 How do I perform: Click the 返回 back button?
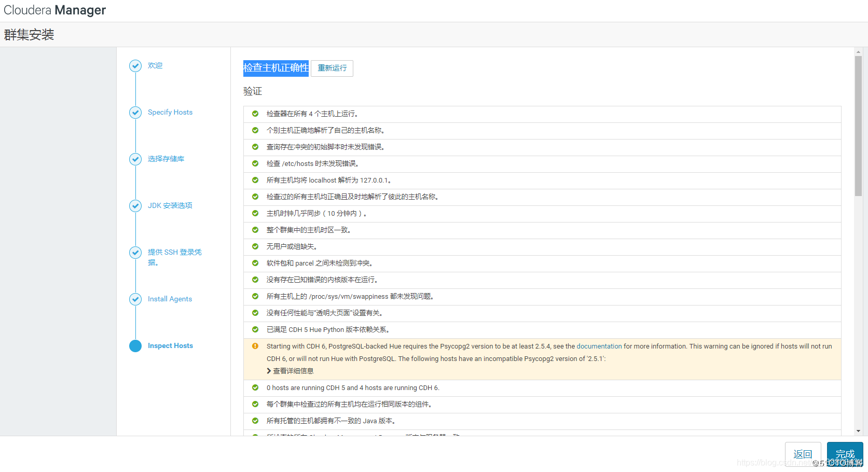click(803, 454)
